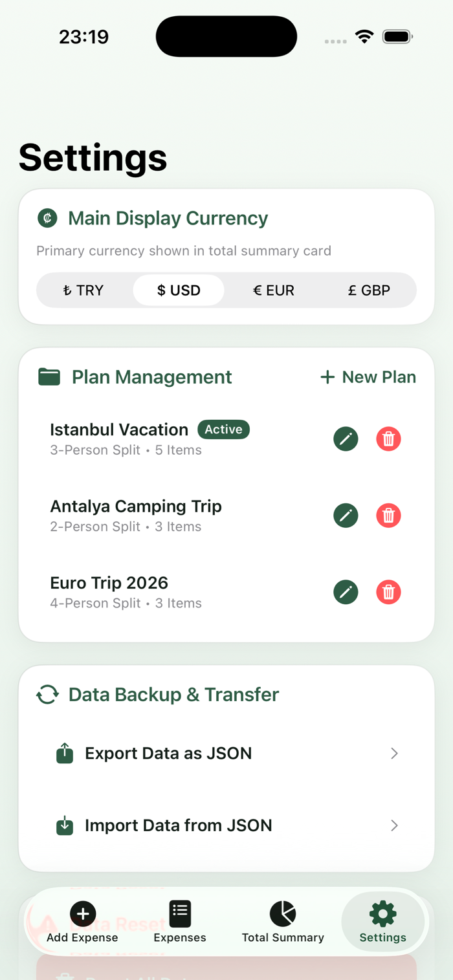
Task: Edit the Istanbul Vacation plan with pencil icon
Action: pyautogui.click(x=346, y=439)
